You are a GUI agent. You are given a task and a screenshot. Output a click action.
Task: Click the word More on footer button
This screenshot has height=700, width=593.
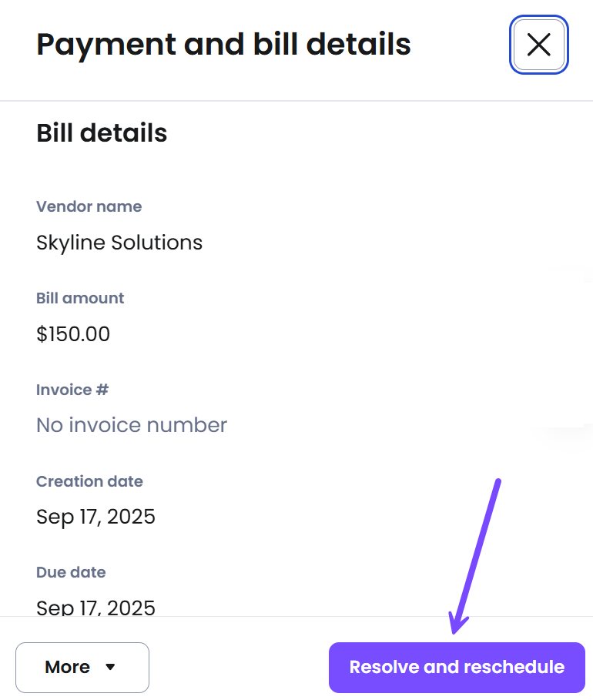tap(68, 667)
